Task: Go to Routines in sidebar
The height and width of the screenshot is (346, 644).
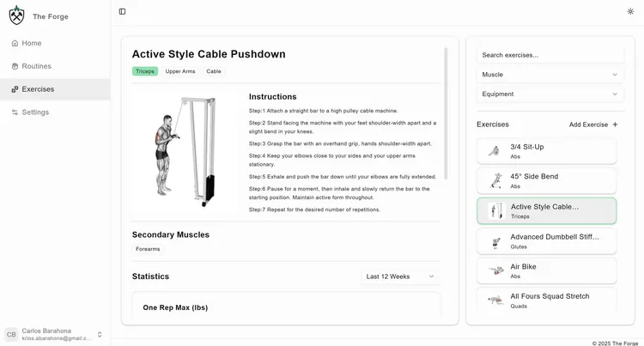Action: click(x=36, y=66)
